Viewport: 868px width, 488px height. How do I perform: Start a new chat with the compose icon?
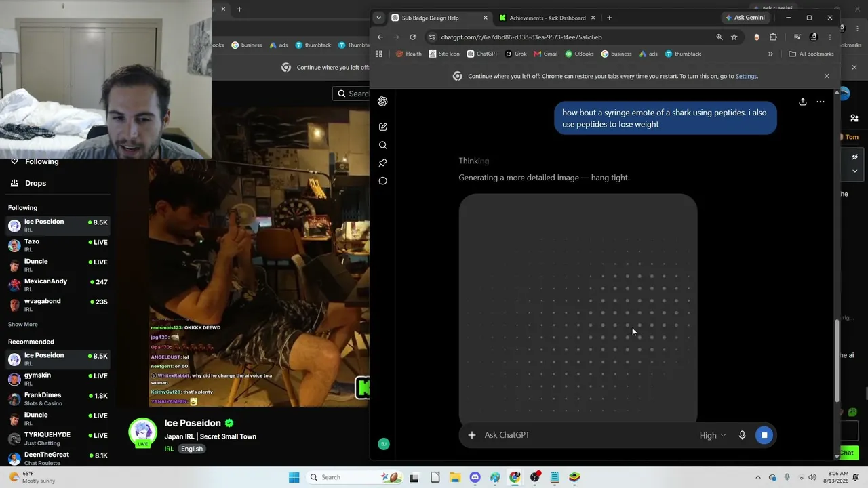point(382,127)
